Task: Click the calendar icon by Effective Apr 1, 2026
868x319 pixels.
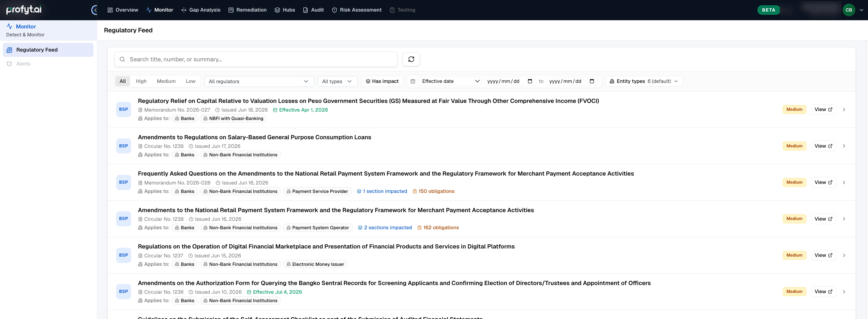Action: (275, 110)
